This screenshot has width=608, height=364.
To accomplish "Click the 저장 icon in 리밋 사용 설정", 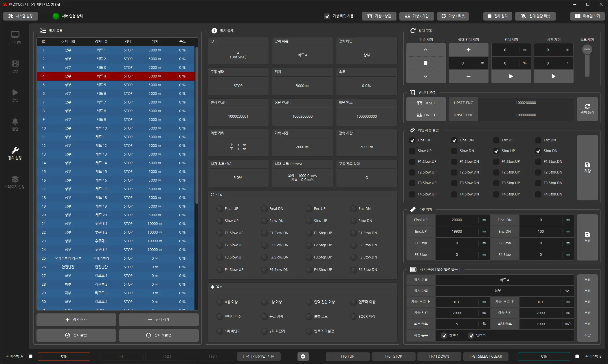I will click(x=587, y=167).
